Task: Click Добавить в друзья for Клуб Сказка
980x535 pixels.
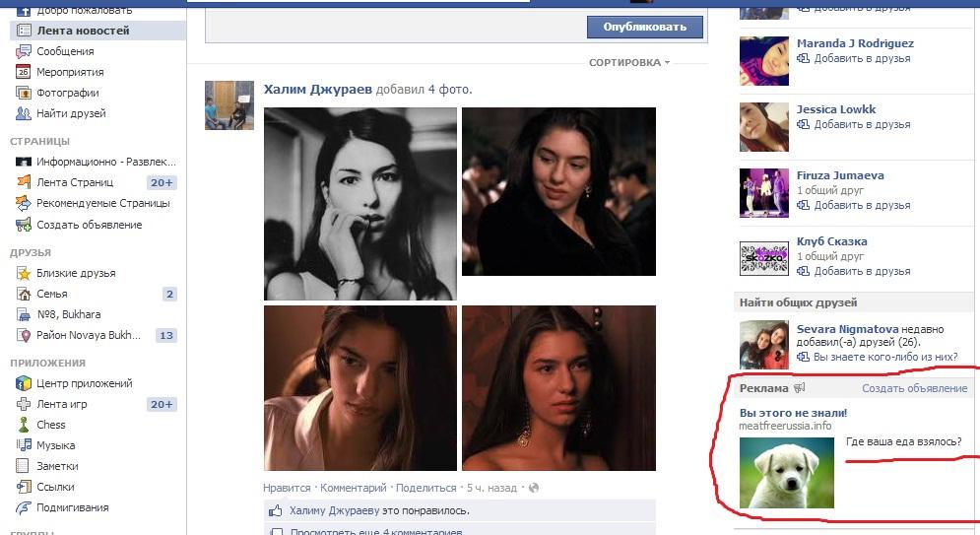Action: coord(862,271)
